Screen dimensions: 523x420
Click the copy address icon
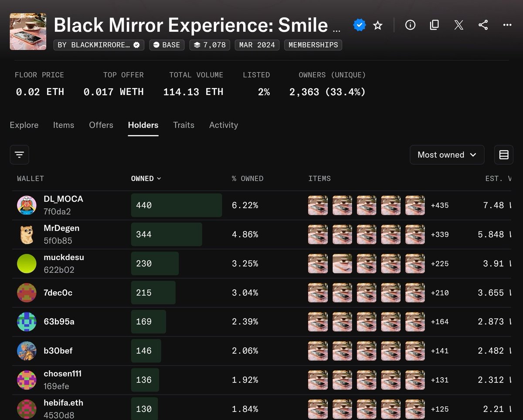point(434,25)
